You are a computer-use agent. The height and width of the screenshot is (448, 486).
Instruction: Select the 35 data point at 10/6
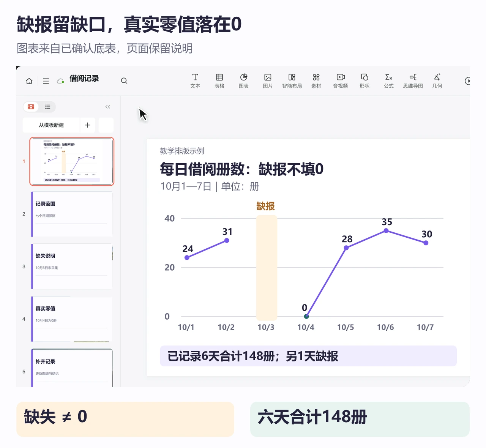click(x=386, y=230)
